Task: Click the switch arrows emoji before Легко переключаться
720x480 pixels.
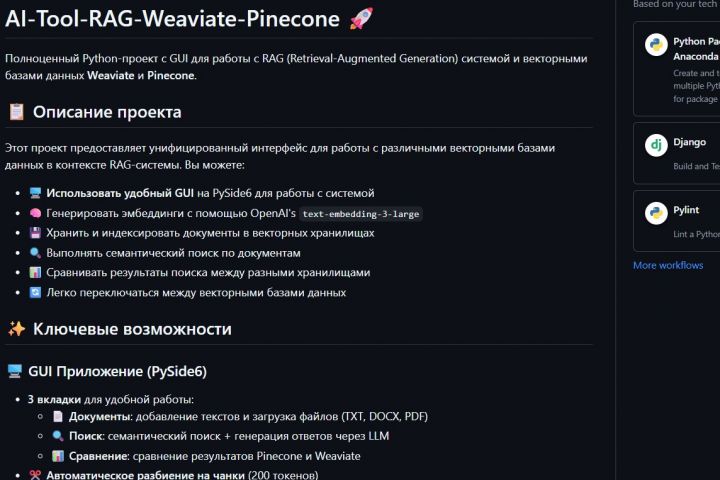Action: [35, 292]
